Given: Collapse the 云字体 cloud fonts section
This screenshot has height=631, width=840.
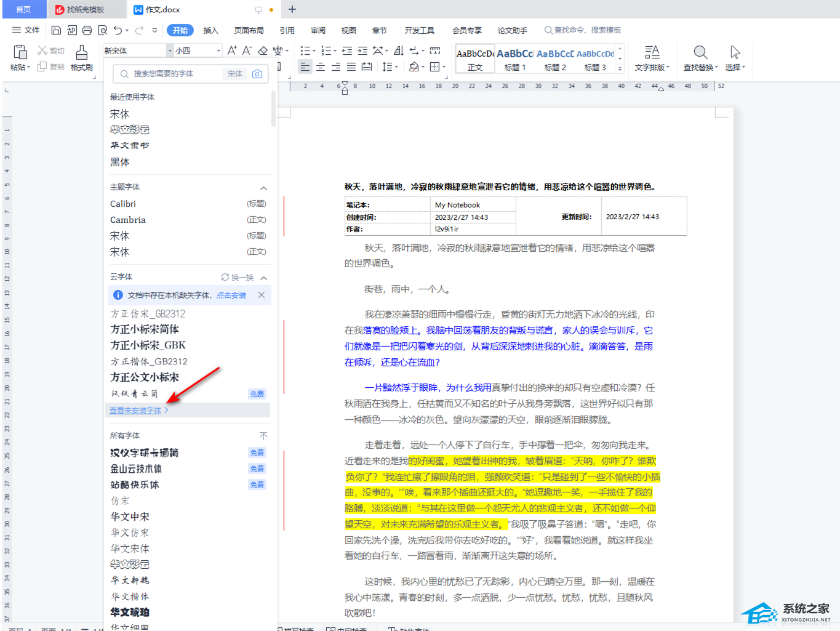Looking at the screenshot, I should [263, 278].
